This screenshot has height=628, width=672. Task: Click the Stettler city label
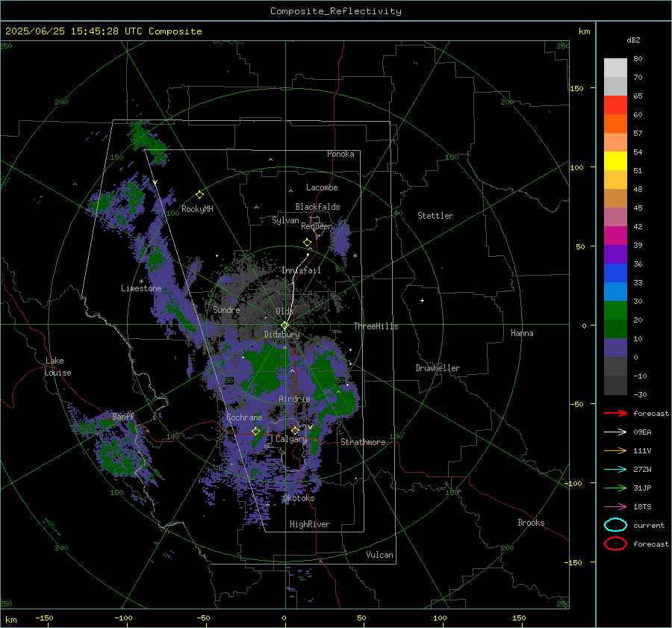tap(435, 216)
